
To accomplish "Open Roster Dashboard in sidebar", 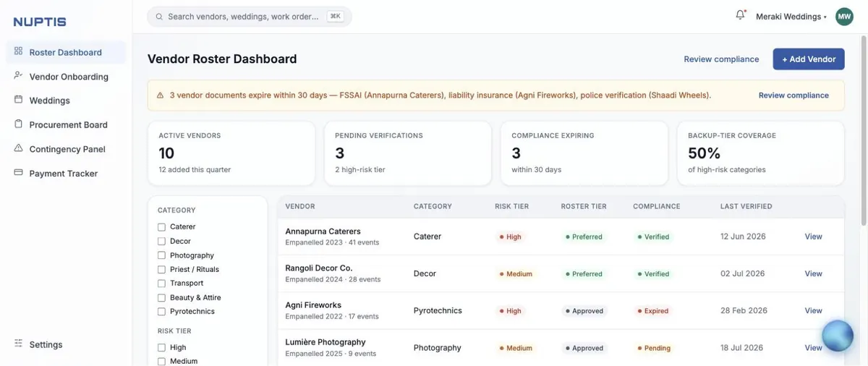I will point(66,52).
